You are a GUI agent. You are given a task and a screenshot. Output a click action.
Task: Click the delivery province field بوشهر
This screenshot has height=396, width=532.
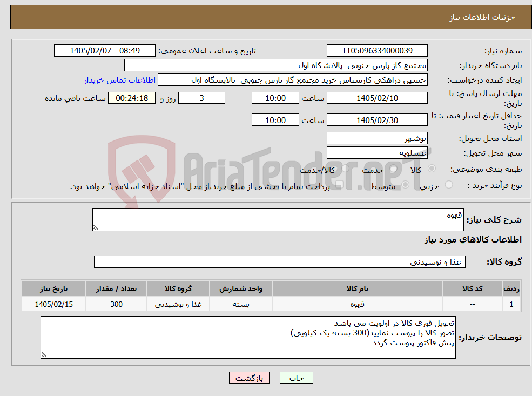[x=377, y=138]
